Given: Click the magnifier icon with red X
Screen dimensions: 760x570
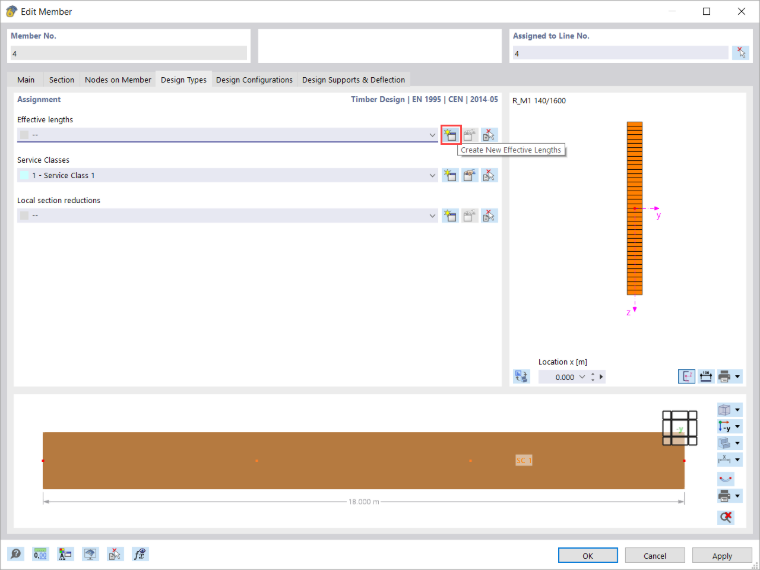Looking at the screenshot, I should (x=726, y=517).
